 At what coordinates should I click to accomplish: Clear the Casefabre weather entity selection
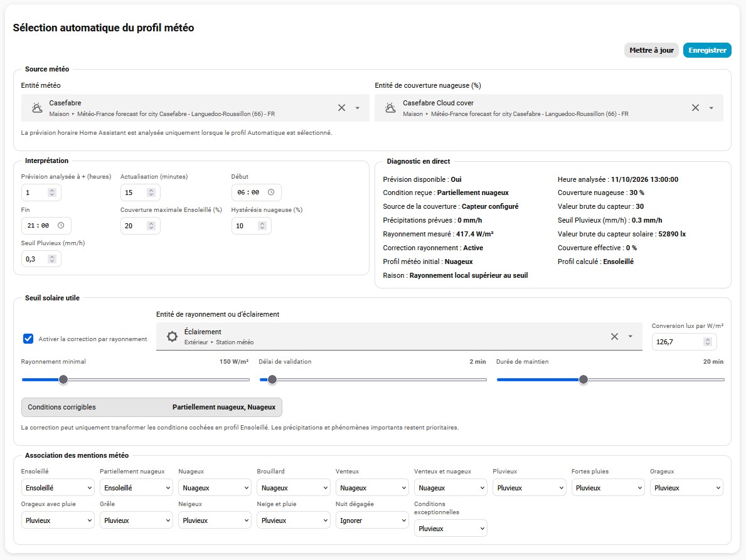pyautogui.click(x=341, y=108)
